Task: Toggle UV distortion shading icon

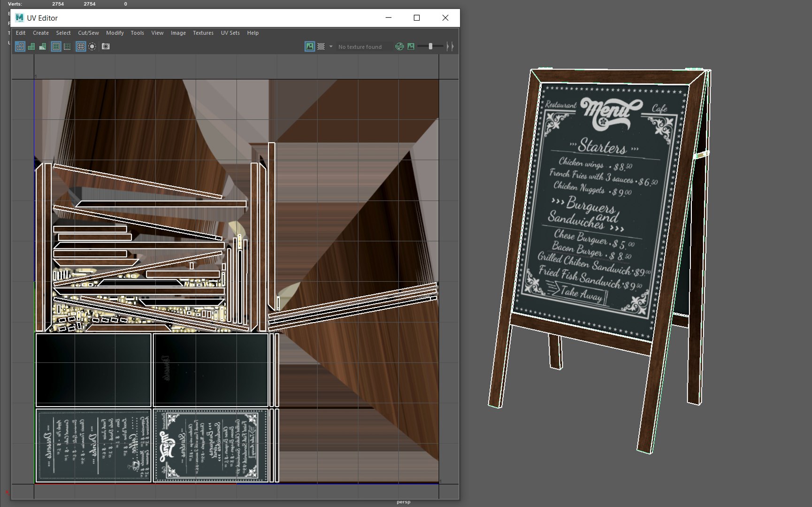Action: click(43, 46)
